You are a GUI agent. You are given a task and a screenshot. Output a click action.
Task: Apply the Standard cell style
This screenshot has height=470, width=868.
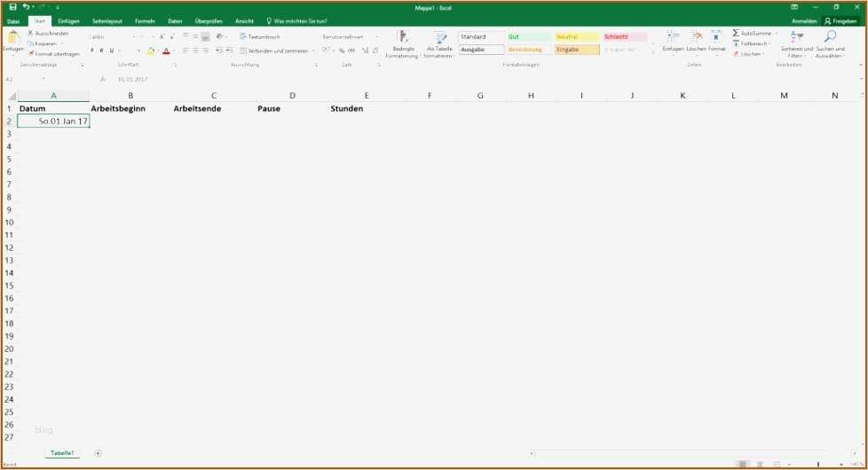[x=482, y=36]
